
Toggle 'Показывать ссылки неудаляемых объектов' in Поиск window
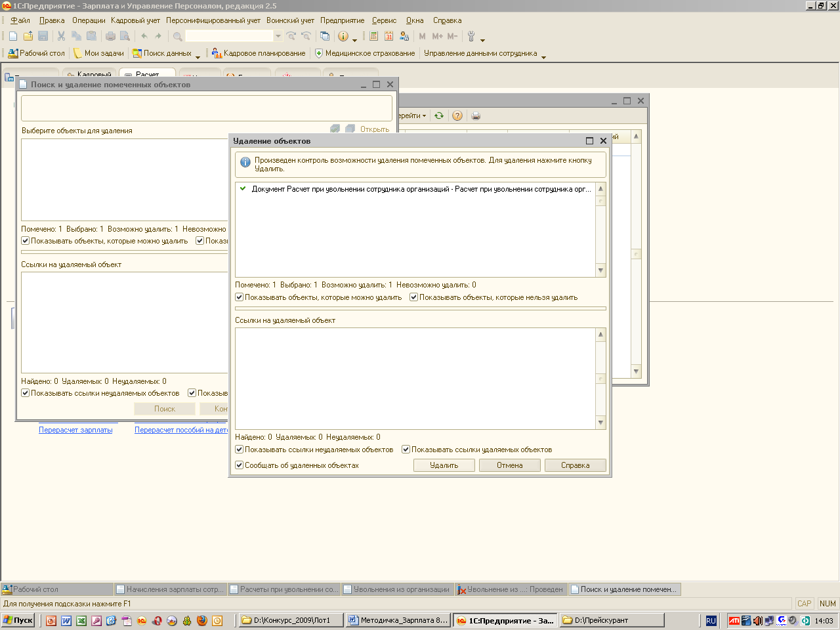click(26, 393)
